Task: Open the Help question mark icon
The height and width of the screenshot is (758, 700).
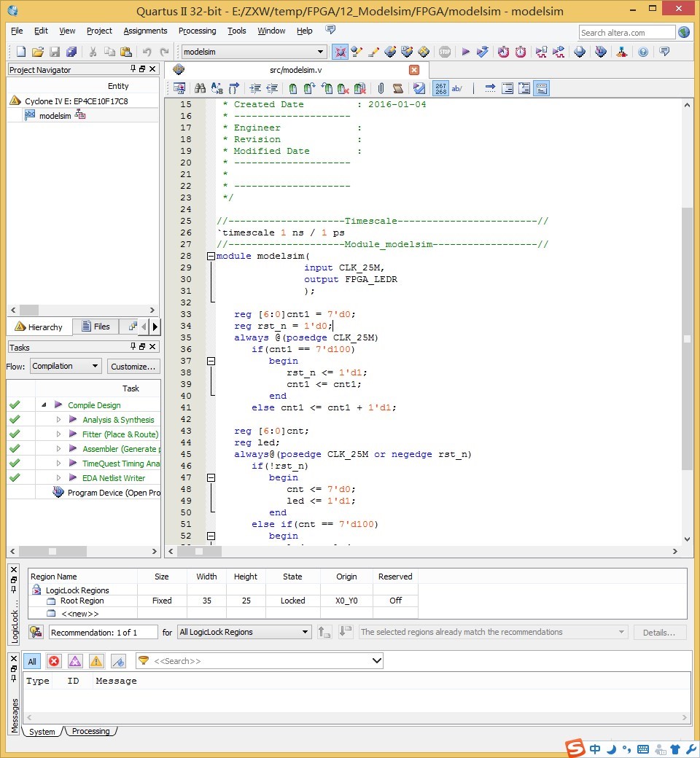Action: pyautogui.click(x=642, y=52)
